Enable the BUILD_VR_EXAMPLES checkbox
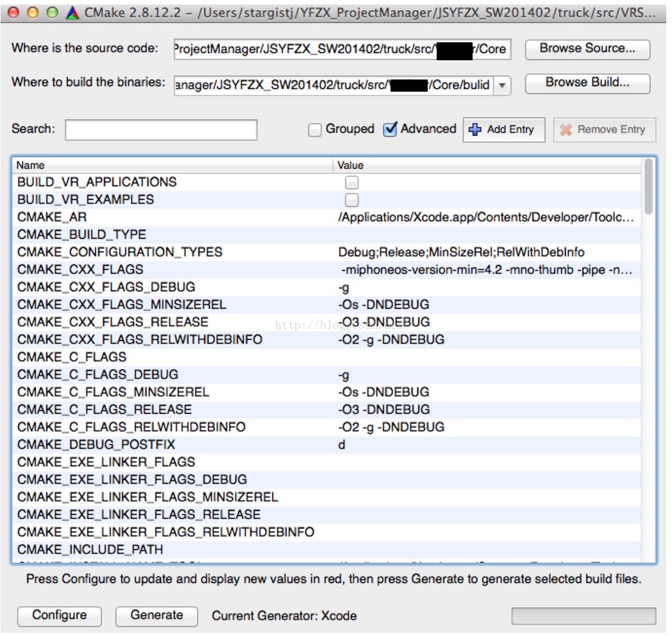The width and height of the screenshot is (672, 636). (352, 200)
